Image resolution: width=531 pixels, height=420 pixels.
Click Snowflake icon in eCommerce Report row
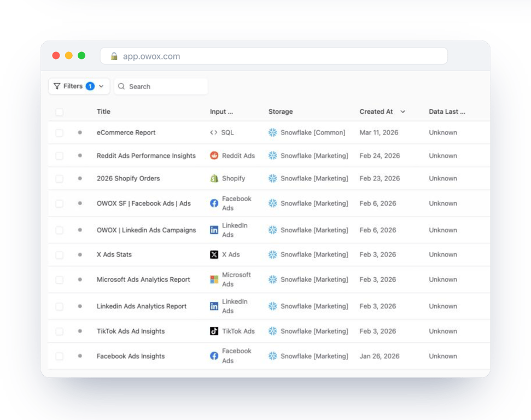pyautogui.click(x=273, y=132)
